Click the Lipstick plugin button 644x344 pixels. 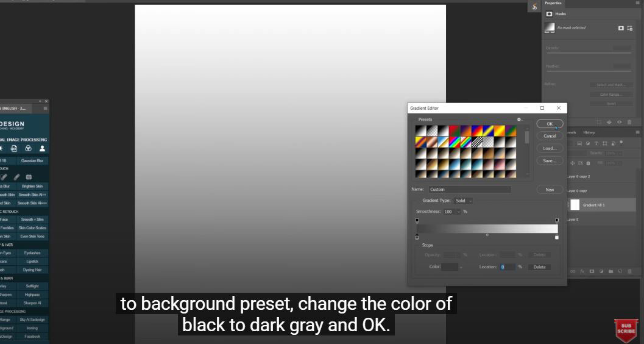pyautogui.click(x=32, y=262)
